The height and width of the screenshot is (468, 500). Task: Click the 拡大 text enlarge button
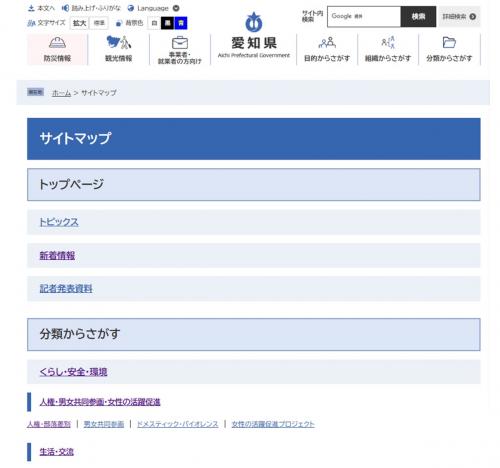(79, 23)
